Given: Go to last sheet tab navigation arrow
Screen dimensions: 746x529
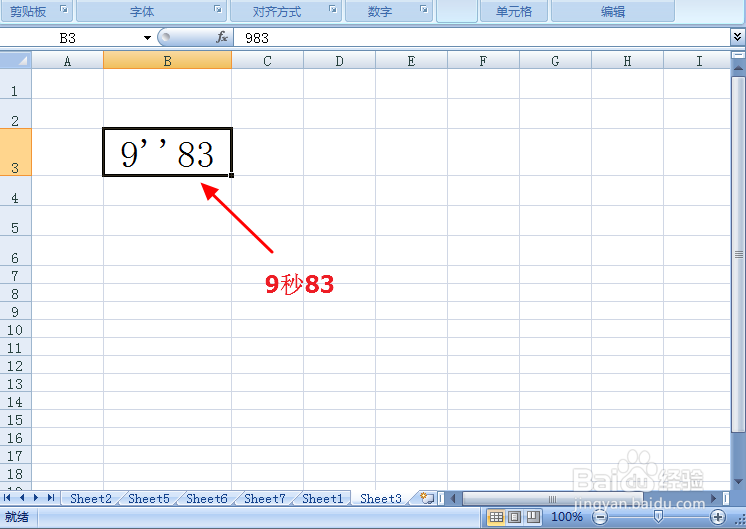Looking at the screenshot, I should coord(50,498).
